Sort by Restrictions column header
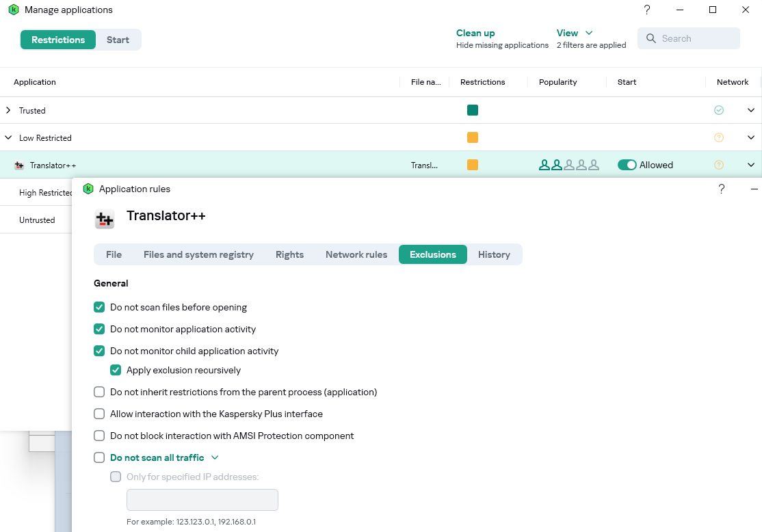 (x=482, y=82)
